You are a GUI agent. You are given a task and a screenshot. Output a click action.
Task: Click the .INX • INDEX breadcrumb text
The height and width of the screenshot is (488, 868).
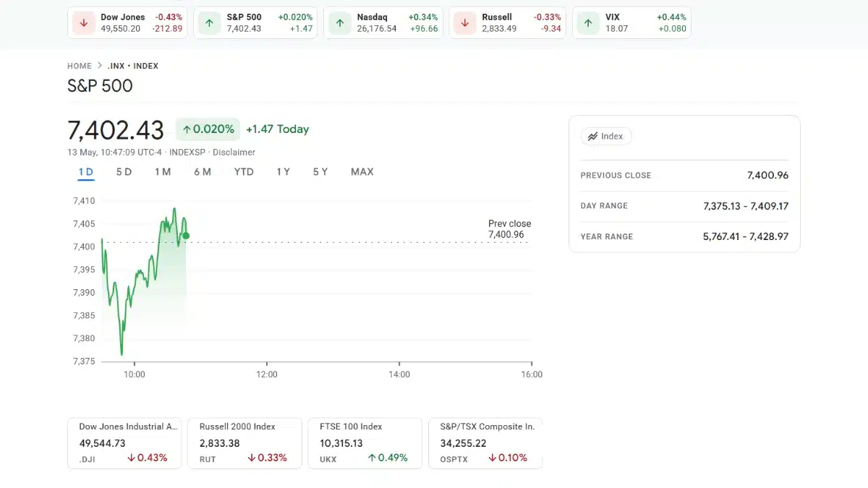pyautogui.click(x=133, y=66)
